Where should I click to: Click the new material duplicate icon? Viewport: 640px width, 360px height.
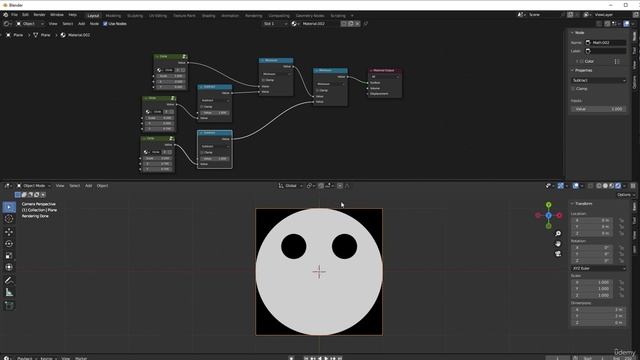pos(351,24)
